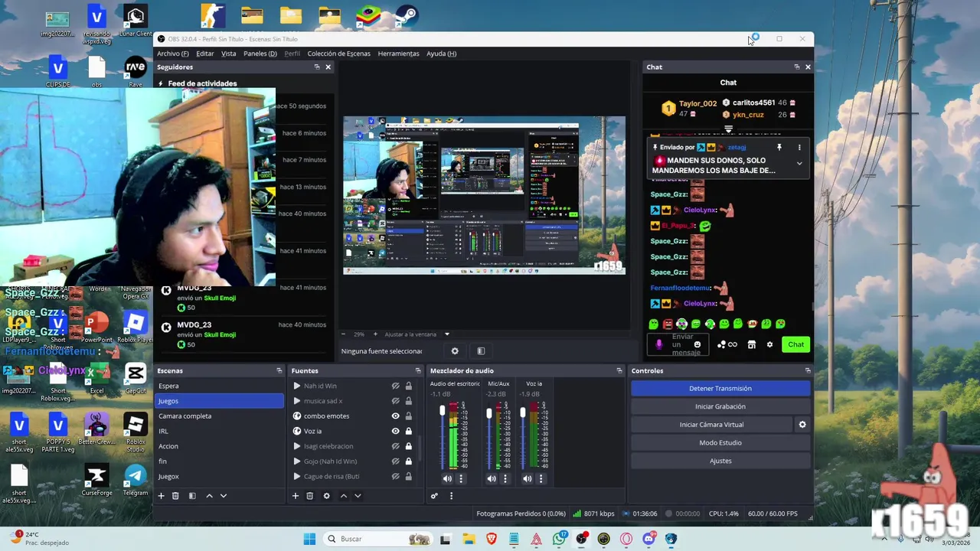Add a new source in the Fuentes panel
The width and height of the screenshot is (980, 551).
click(x=295, y=496)
